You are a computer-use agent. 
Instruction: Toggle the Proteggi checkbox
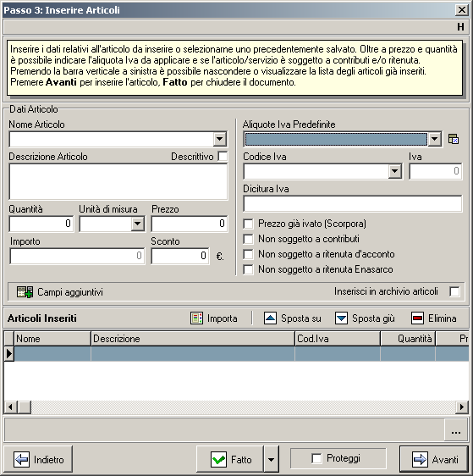(316, 458)
